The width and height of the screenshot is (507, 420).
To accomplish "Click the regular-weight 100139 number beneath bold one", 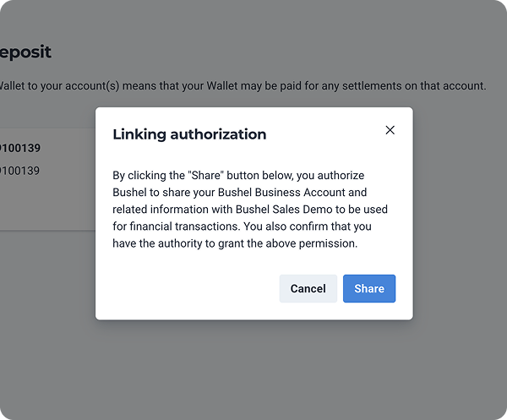I will [19, 171].
